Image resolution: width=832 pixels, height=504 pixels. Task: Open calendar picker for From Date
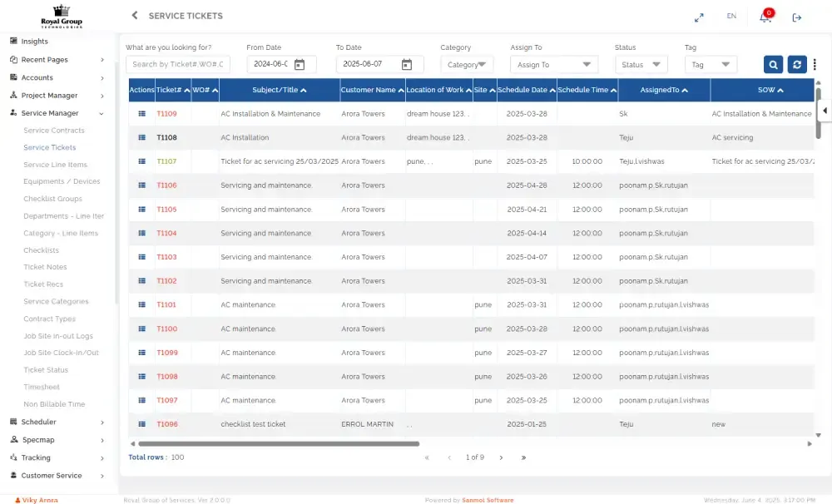(x=300, y=65)
